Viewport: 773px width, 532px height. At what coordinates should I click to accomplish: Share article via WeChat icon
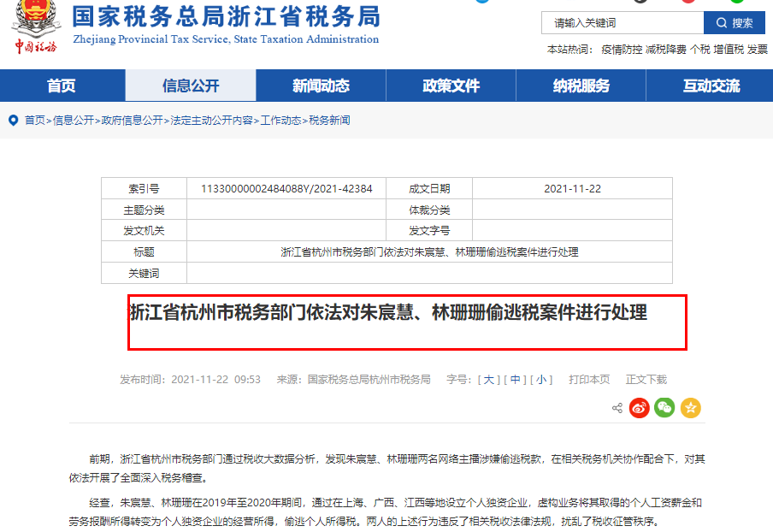pyautogui.click(x=664, y=408)
